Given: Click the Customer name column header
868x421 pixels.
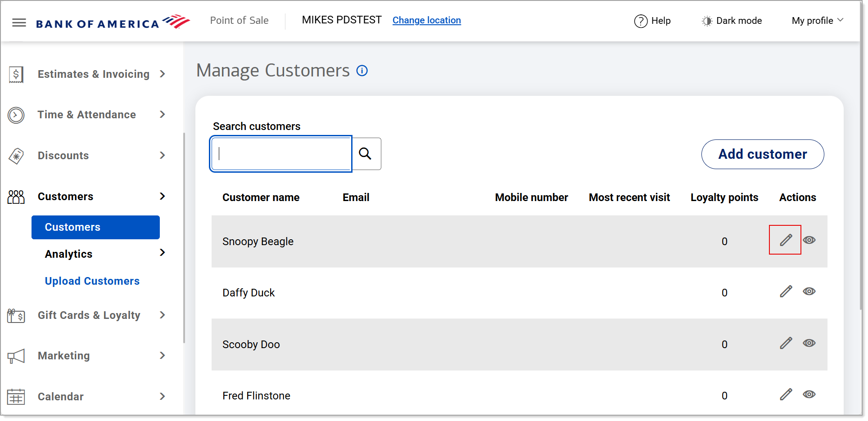Looking at the screenshot, I should tap(261, 197).
